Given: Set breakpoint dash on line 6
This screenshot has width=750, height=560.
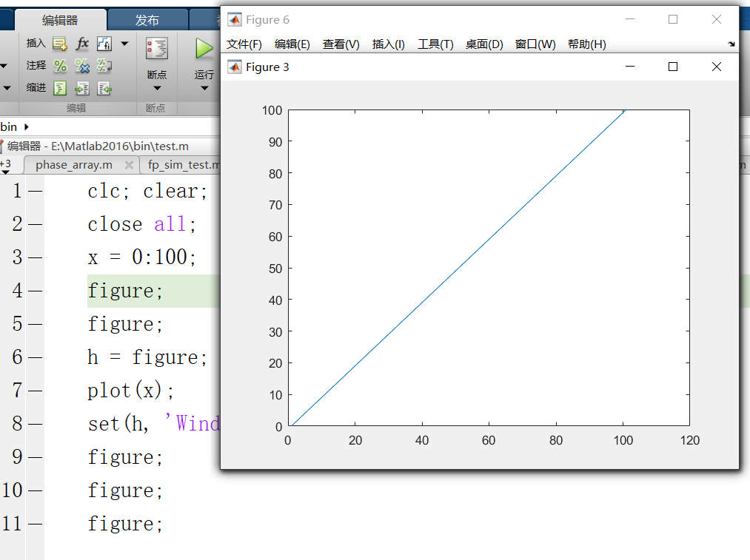Looking at the screenshot, I should (36, 357).
